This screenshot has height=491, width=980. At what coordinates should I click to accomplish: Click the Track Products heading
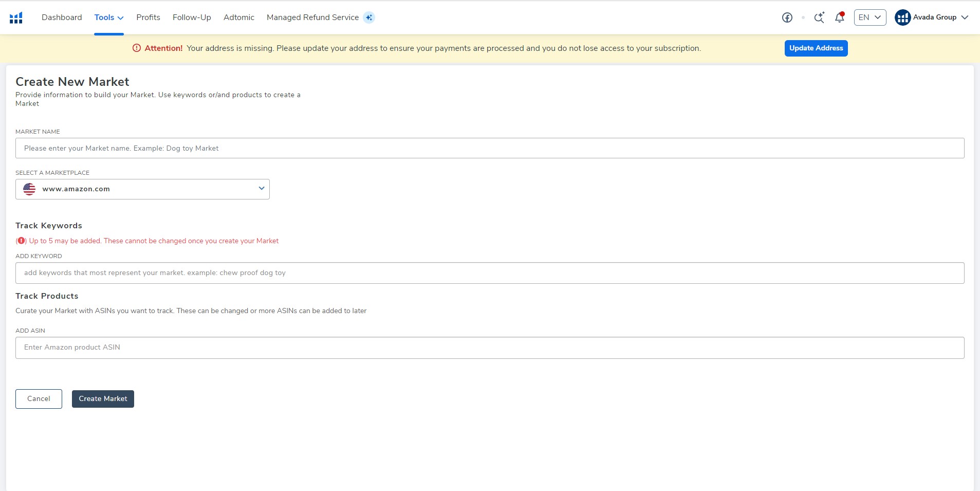(47, 296)
